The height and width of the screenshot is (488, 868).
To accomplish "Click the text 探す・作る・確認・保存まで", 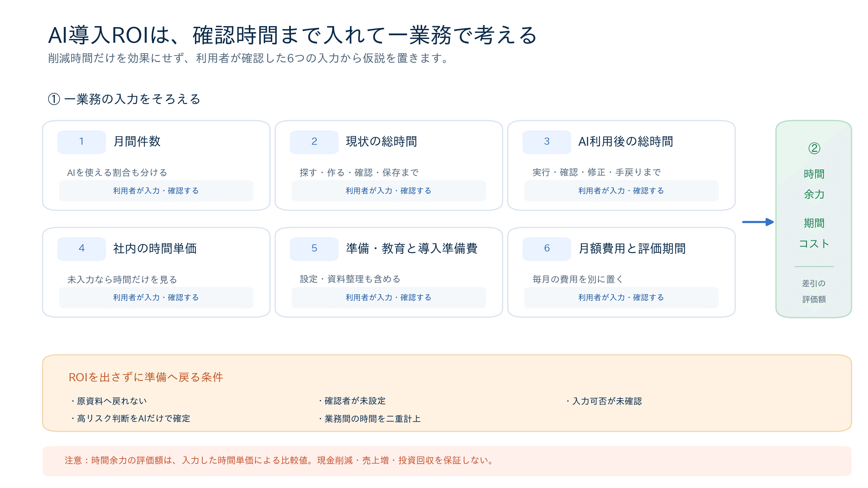I will (x=359, y=172).
